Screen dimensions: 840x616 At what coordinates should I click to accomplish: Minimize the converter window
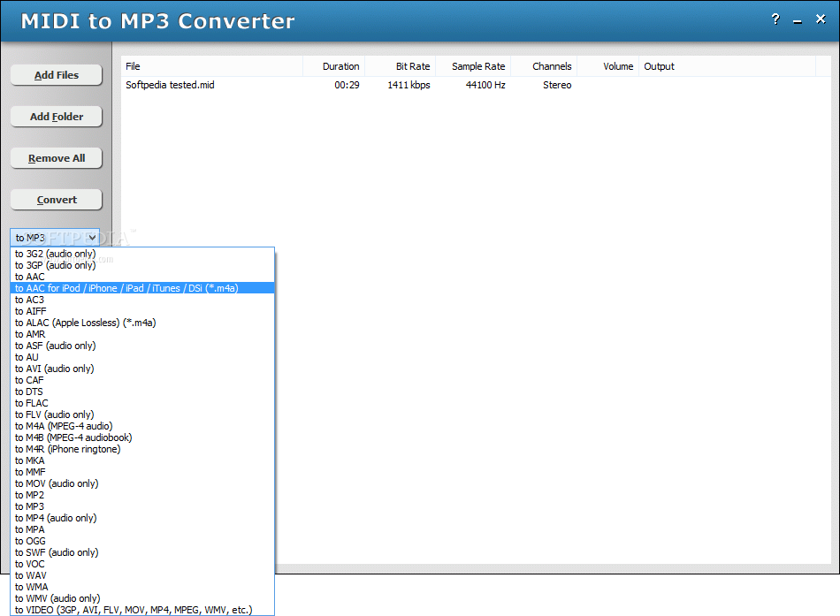pyautogui.click(x=798, y=20)
